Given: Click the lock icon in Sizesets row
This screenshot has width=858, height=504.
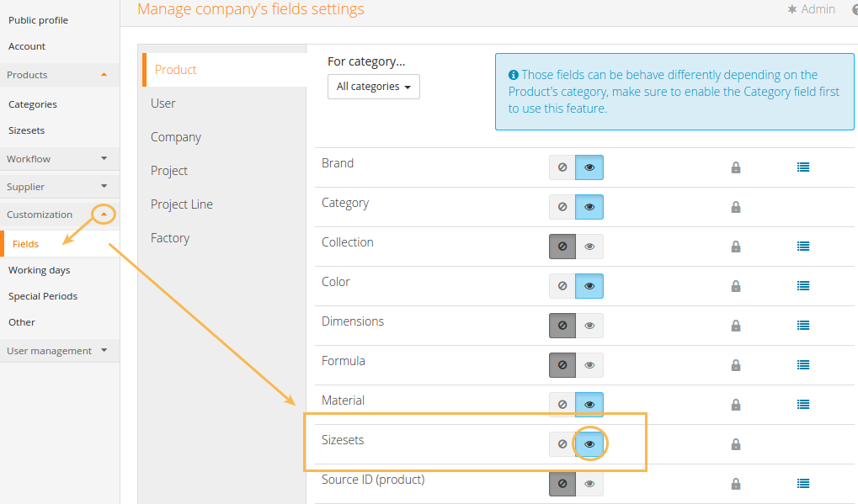Looking at the screenshot, I should [x=736, y=444].
